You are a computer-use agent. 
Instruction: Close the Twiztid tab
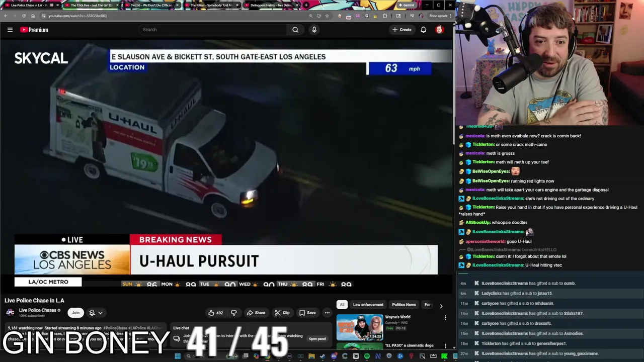click(177, 5)
